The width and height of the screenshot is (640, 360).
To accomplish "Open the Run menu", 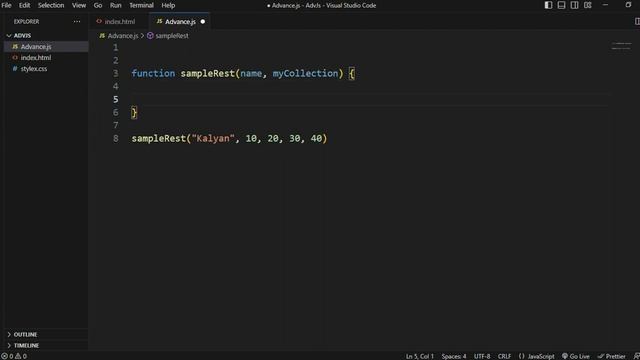I will 116,5.
